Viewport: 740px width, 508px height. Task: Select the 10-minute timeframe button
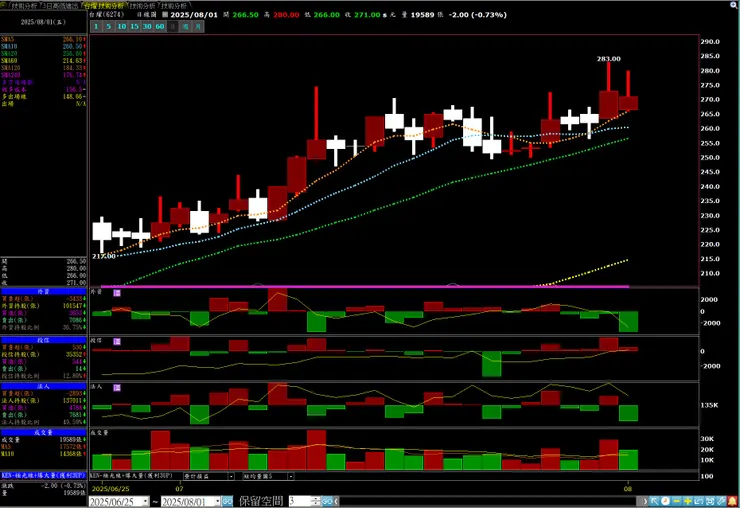[122, 26]
